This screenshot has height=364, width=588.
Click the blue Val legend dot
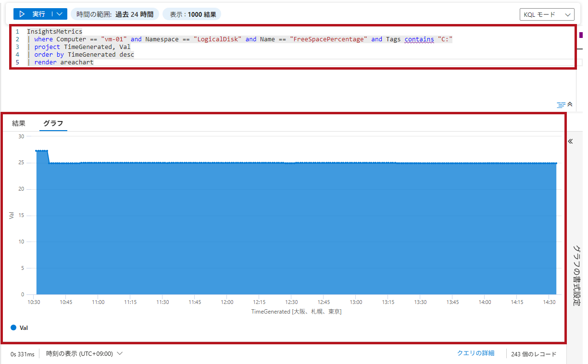[13, 328]
